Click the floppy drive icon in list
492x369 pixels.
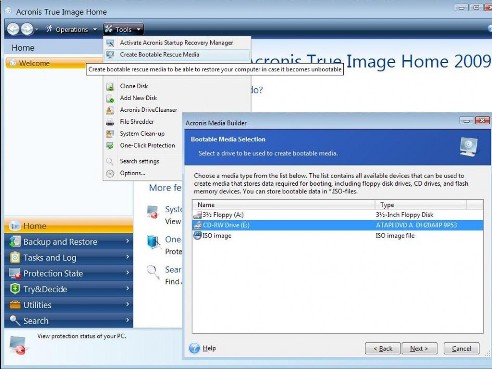(197, 215)
